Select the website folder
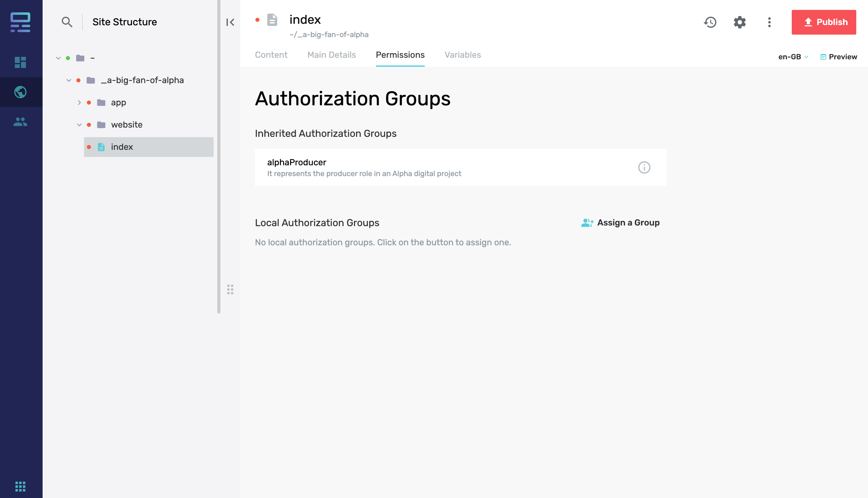 pos(120,125)
